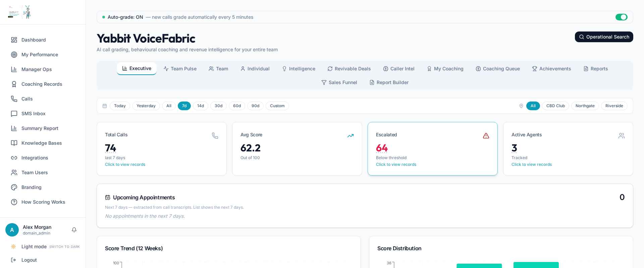Image resolution: width=644 pixels, height=268 pixels.
Task: Click the Calls phone icon in sidebar
Action: (14, 99)
